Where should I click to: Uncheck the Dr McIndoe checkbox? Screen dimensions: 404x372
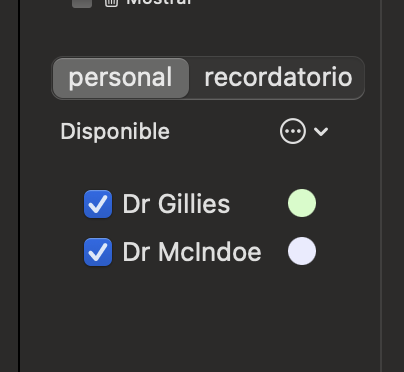[98, 252]
